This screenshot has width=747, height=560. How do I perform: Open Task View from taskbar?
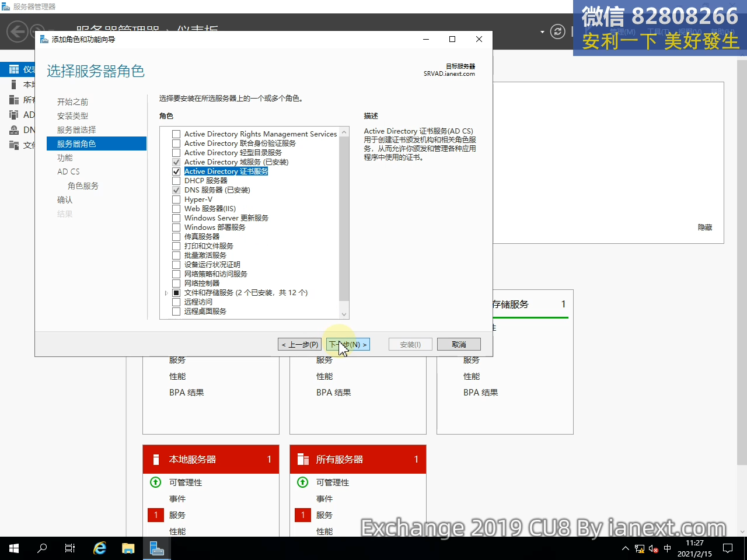point(70,548)
